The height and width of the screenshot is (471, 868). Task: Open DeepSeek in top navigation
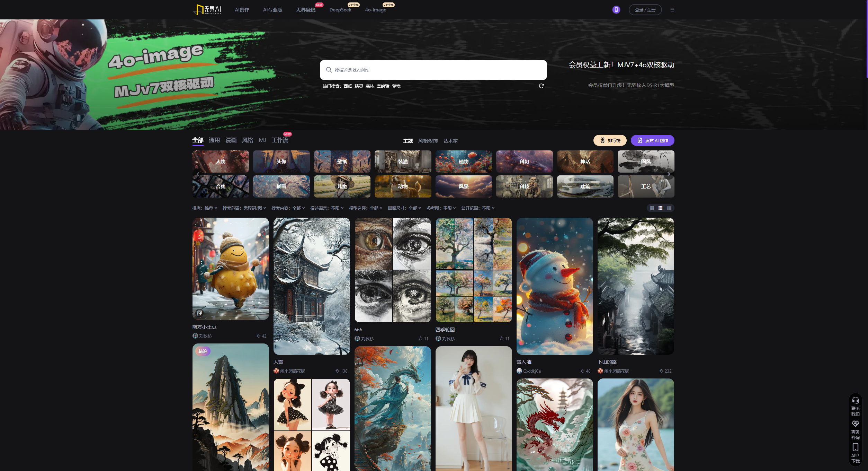(x=340, y=10)
